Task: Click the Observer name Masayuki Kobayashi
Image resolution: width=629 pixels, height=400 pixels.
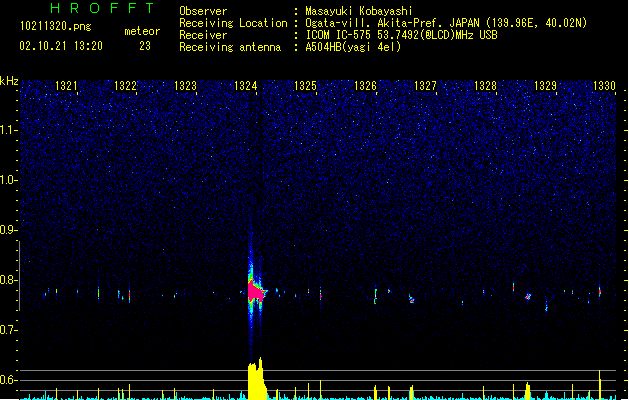Action: click(x=359, y=11)
